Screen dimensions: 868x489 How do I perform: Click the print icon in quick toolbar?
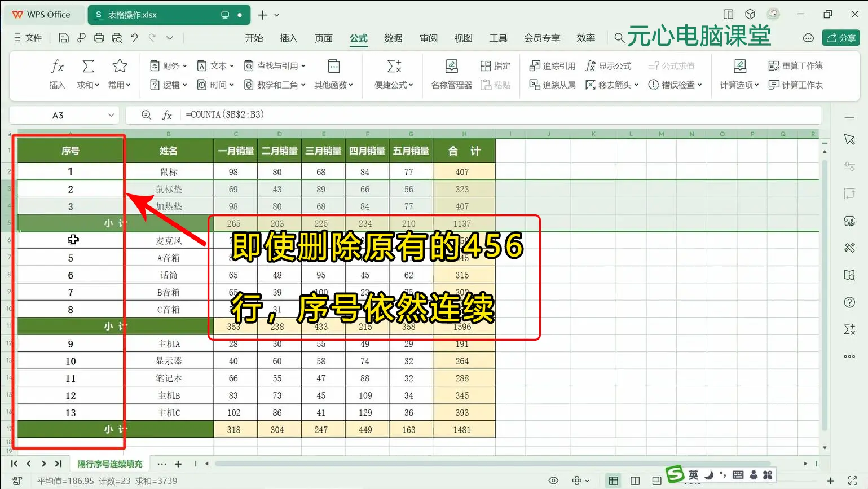pyautogui.click(x=99, y=38)
